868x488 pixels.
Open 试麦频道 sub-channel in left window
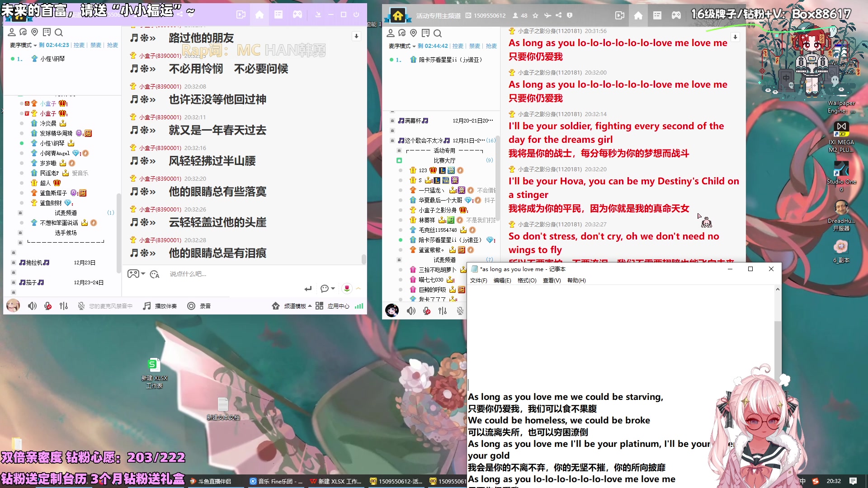click(x=66, y=213)
